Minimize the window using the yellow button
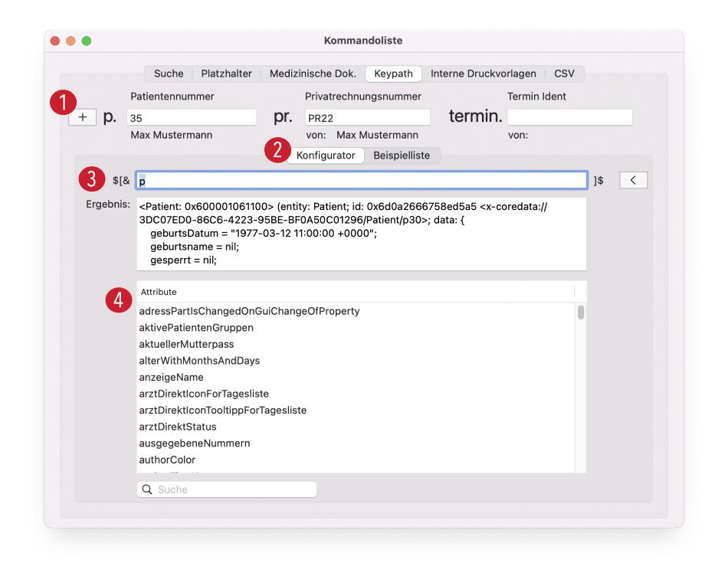This screenshot has width=728, height=586. point(71,41)
